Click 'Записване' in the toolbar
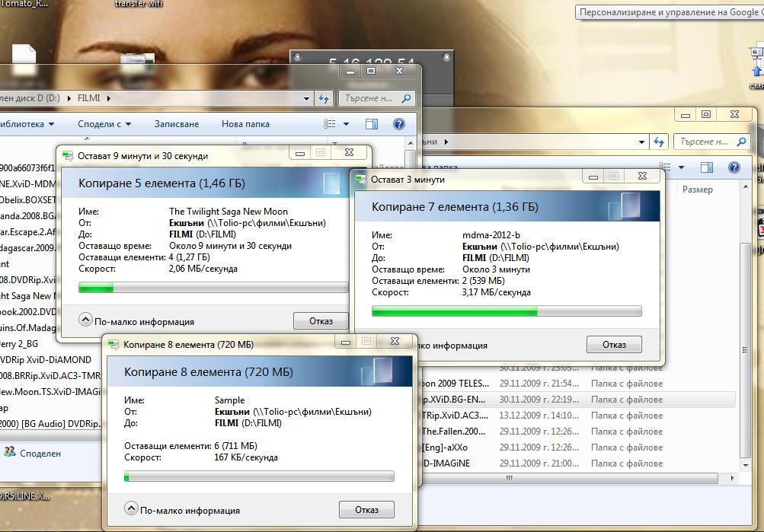Image resolution: width=764 pixels, height=532 pixels. 176,124
